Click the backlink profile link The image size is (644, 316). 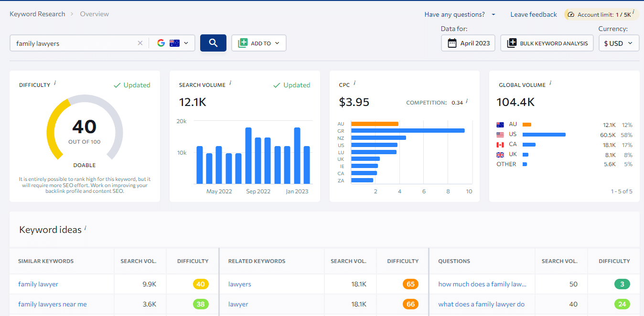[x=63, y=191]
